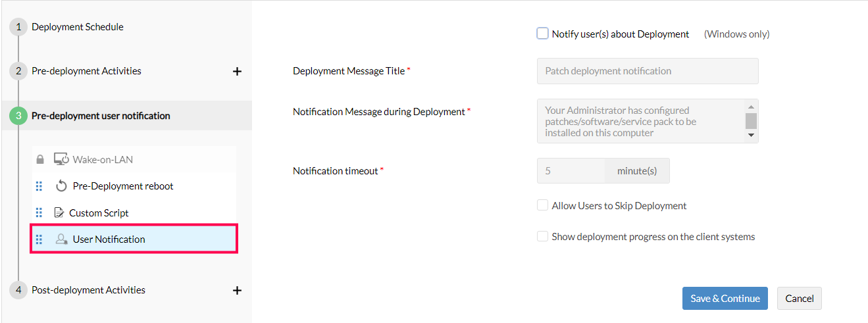Click the Deployment Message Title field
Screen dimensions: 868x323
pos(647,71)
